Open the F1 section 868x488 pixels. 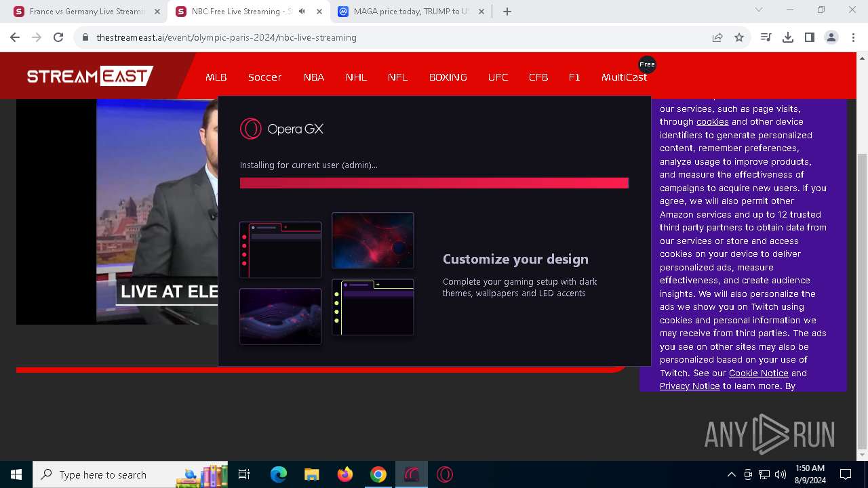(x=574, y=77)
